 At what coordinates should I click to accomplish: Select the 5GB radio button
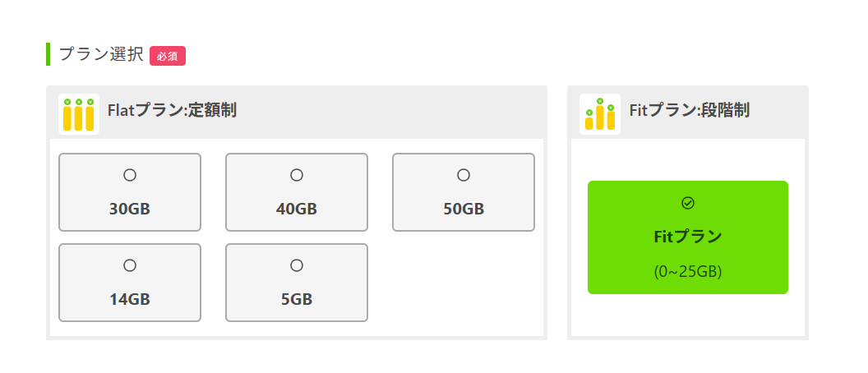click(x=297, y=265)
